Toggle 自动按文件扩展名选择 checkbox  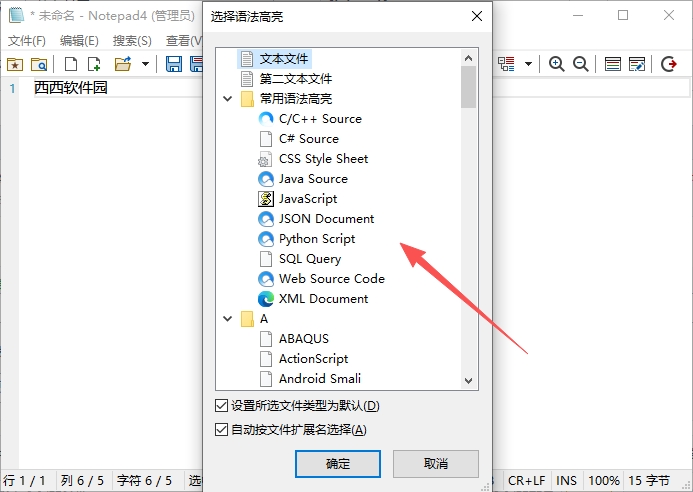click(221, 429)
